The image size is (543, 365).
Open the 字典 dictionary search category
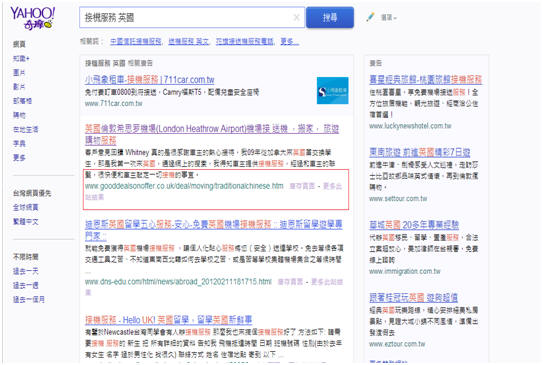pyautogui.click(x=19, y=143)
